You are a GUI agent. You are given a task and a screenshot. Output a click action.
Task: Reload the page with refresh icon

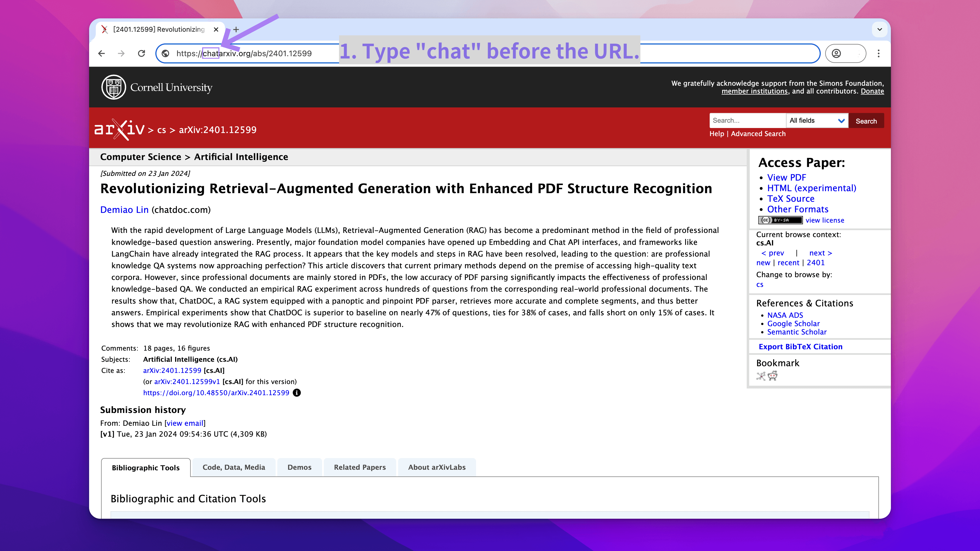pos(141,54)
